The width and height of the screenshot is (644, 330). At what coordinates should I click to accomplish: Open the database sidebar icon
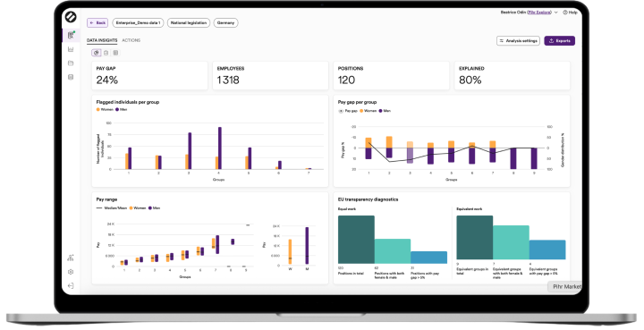click(71, 77)
